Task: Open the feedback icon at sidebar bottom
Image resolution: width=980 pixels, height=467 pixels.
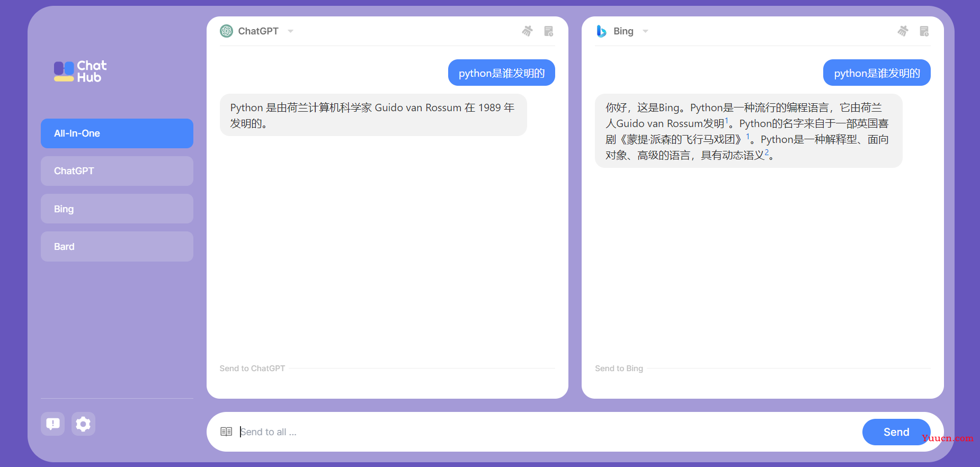Action: point(52,424)
